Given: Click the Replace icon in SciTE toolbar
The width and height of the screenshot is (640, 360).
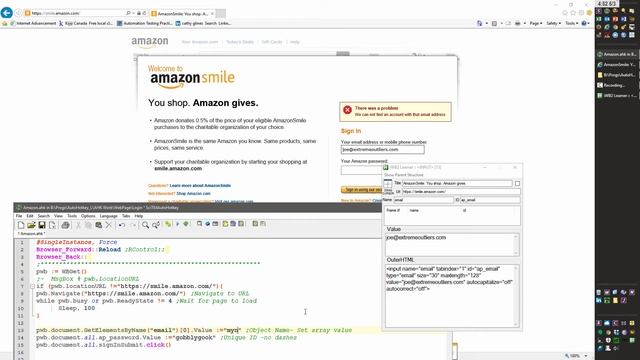Looking at the screenshot, I should point(156,225).
